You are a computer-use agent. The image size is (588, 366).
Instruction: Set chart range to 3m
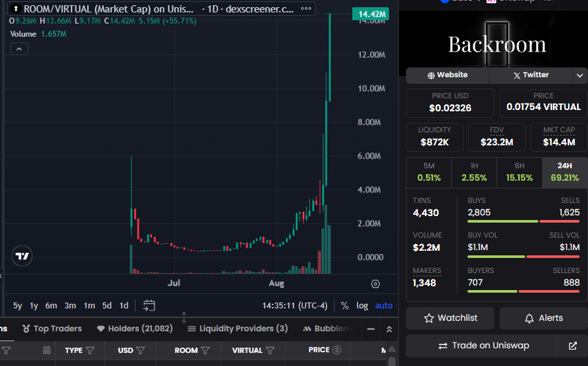click(70, 306)
